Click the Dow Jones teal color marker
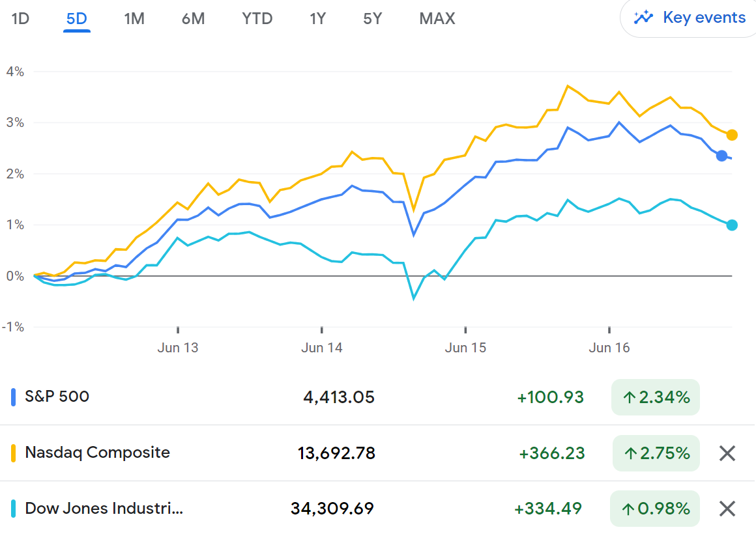The height and width of the screenshot is (534, 756). (x=13, y=509)
